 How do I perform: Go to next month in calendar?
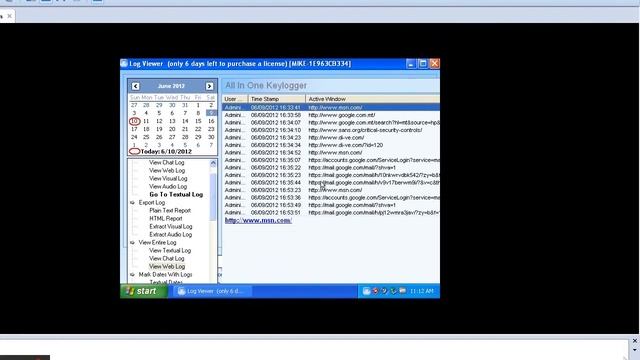(x=209, y=86)
